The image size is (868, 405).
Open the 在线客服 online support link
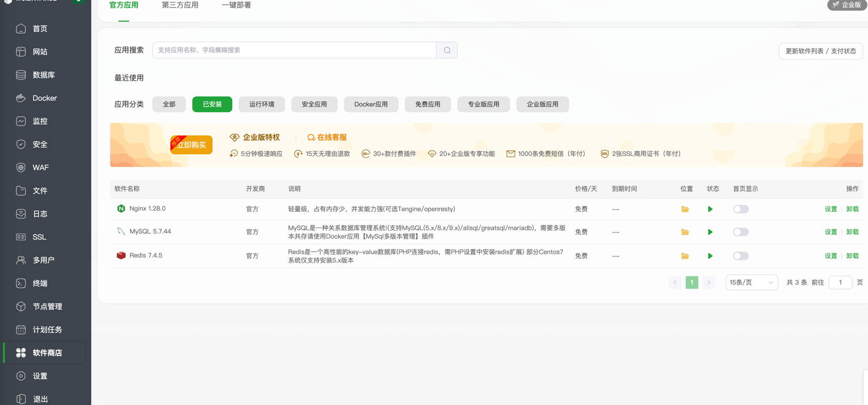tap(327, 137)
